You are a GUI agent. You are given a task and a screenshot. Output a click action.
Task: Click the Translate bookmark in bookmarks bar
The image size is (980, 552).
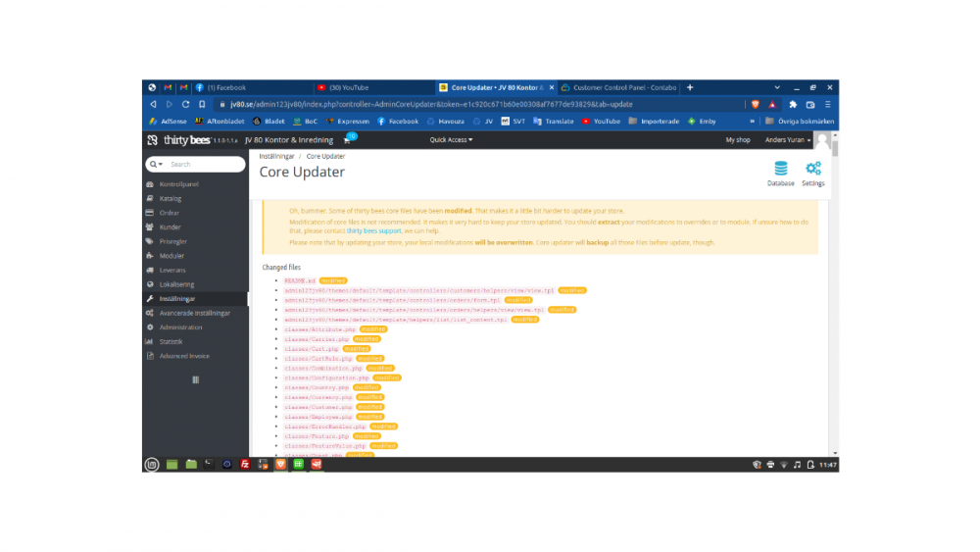pyautogui.click(x=554, y=122)
